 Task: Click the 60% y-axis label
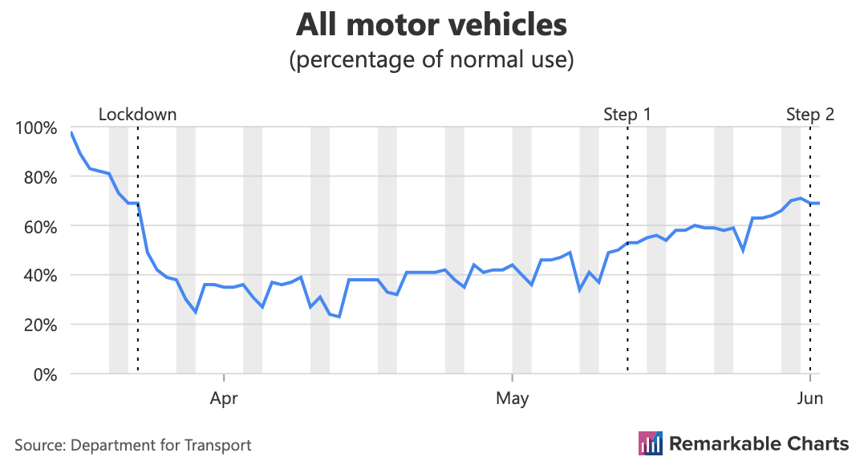[39, 227]
